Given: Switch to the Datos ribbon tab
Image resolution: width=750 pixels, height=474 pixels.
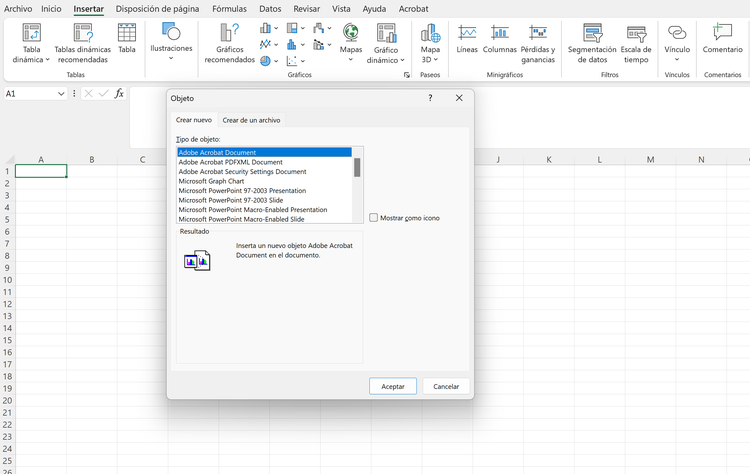Looking at the screenshot, I should [x=270, y=9].
